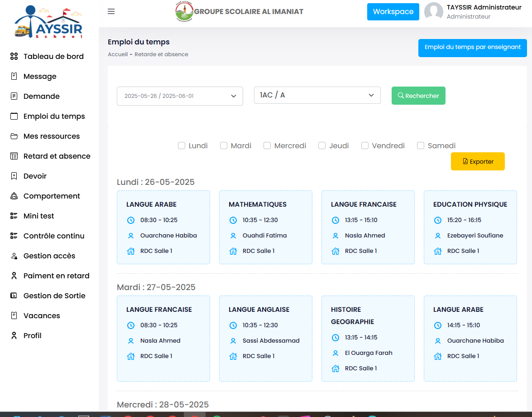Open Emploi du temps par enseignant
The image size is (532, 417).
[472, 48]
